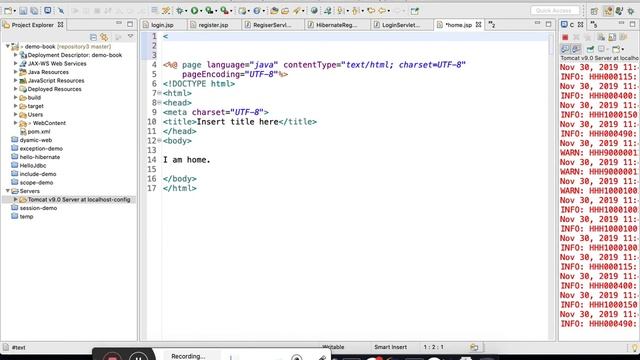Click the Save toolbar icon
Viewport: 640px width, 360px height.
coord(23,11)
